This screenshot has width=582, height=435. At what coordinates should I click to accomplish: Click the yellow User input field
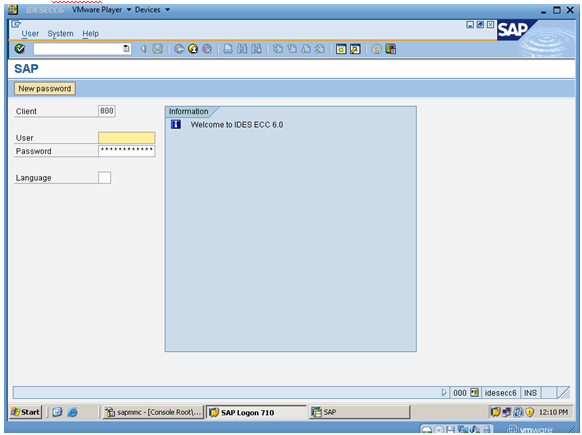(x=127, y=138)
